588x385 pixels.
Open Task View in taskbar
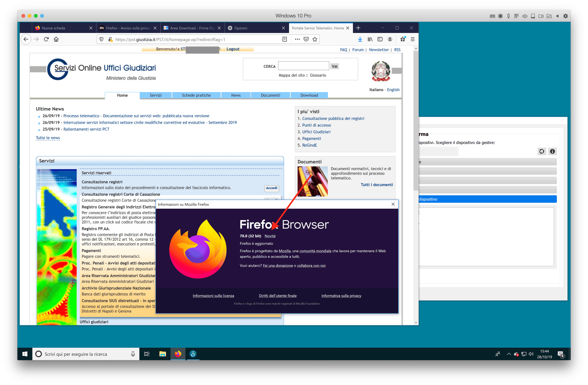click(147, 354)
